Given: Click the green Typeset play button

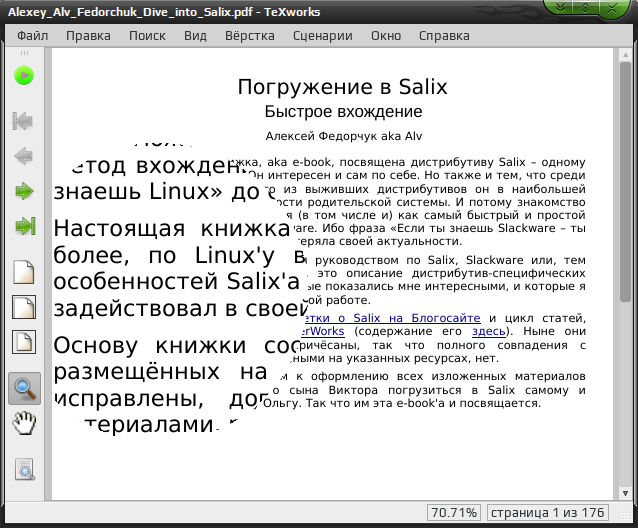Looking at the screenshot, I should [x=24, y=76].
